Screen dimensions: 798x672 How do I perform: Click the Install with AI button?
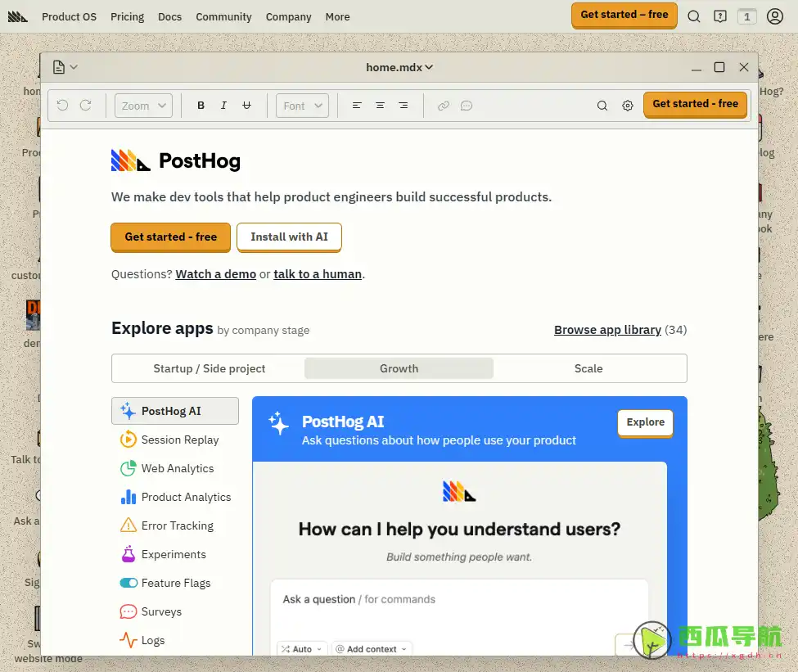pos(289,237)
